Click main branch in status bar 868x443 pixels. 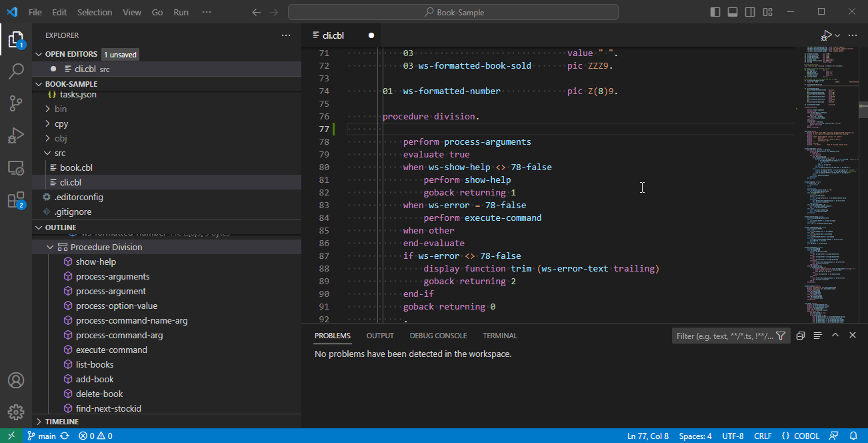click(41, 436)
